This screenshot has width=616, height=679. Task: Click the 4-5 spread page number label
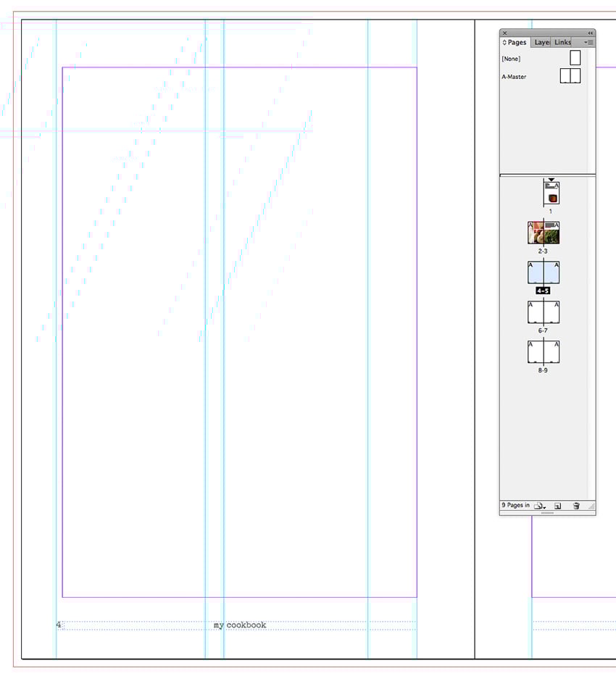tap(541, 290)
